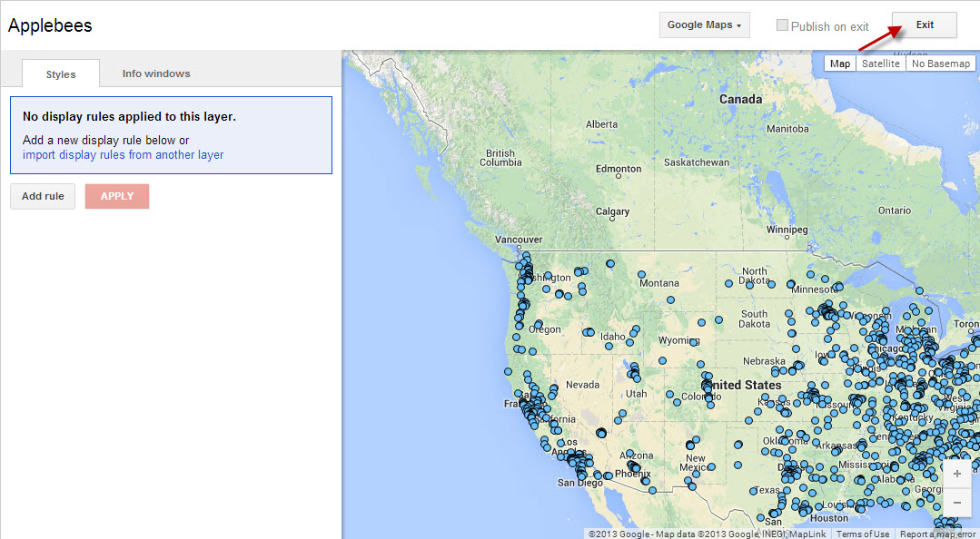Switch to the Styles tab
The image size is (980, 539).
(61, 73)
